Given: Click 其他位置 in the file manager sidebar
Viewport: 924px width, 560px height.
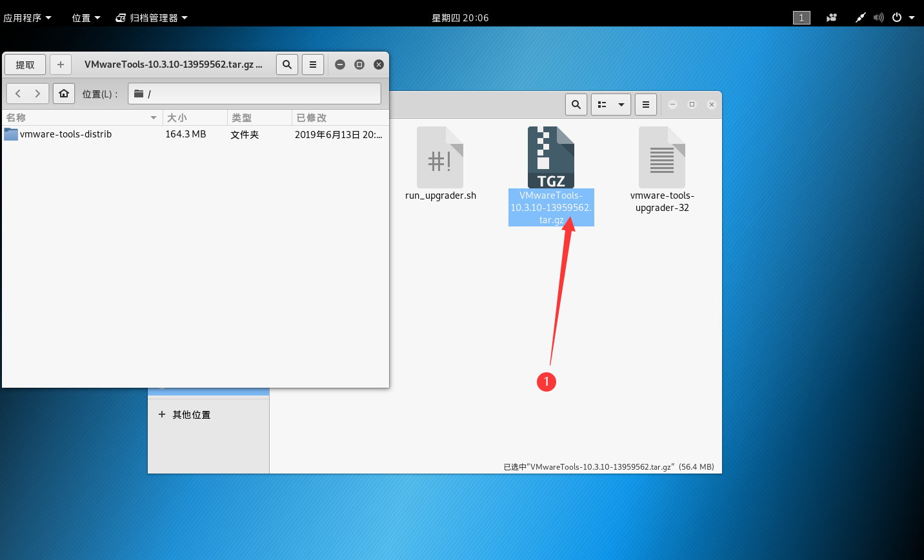Looking at the screenshot, I should click(192, 415).
